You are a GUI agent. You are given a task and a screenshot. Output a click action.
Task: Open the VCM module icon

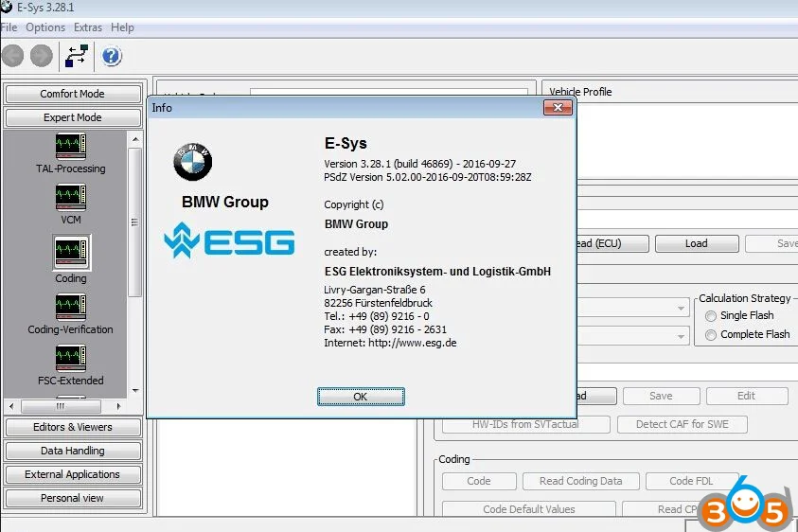(x=71, y=198)
